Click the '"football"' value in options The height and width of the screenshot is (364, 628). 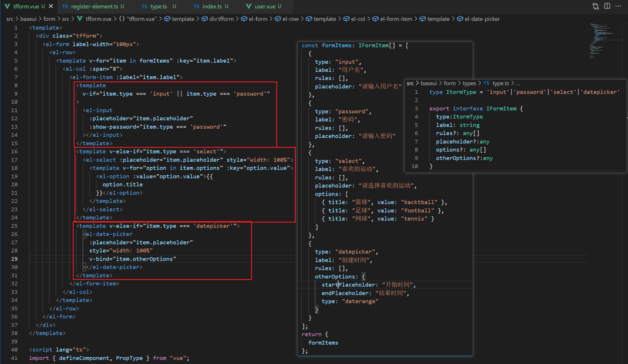coord(418,210)
